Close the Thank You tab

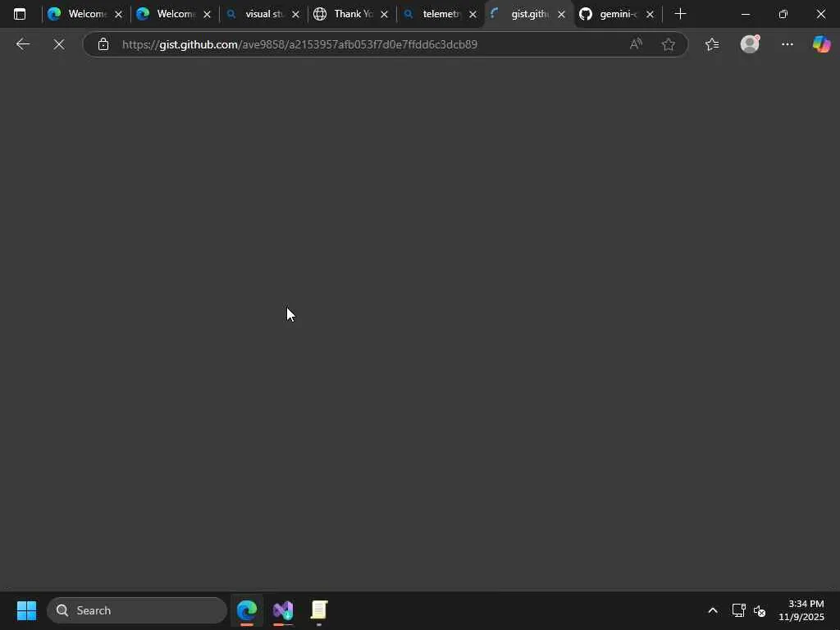tap(384, 15)
